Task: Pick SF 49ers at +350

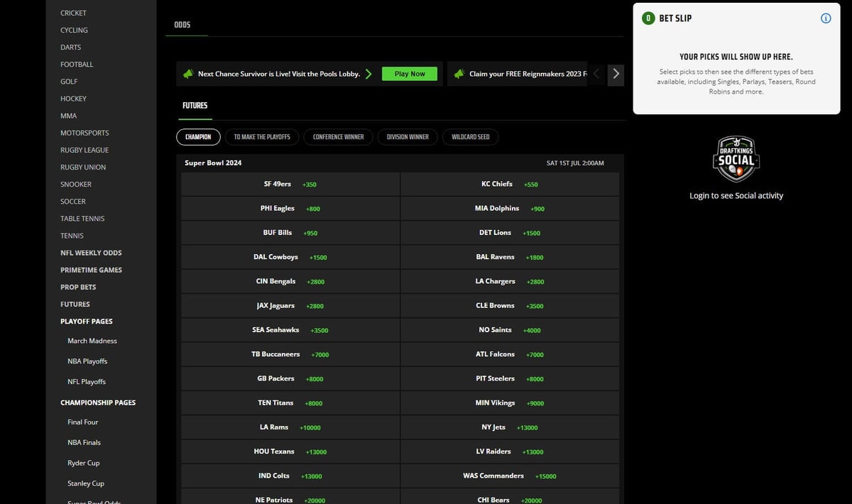Action: pos(290,185)
